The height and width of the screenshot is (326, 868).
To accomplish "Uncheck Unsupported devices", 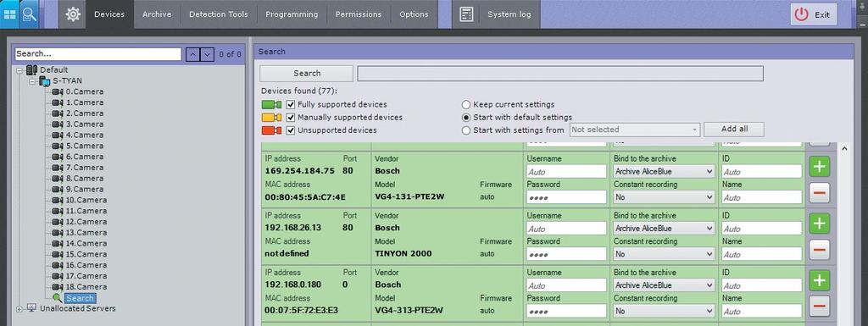I will [291, 130].
